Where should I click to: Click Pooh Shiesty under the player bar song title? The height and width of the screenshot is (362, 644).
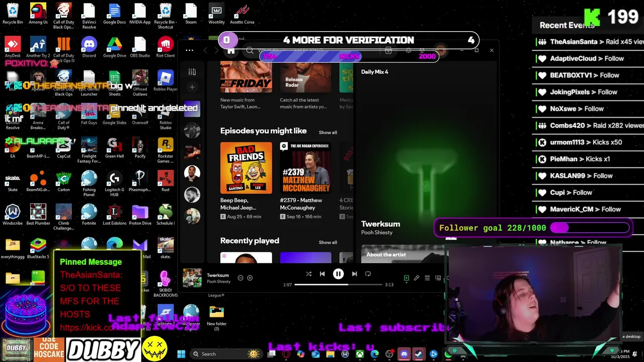click(218, 282)
